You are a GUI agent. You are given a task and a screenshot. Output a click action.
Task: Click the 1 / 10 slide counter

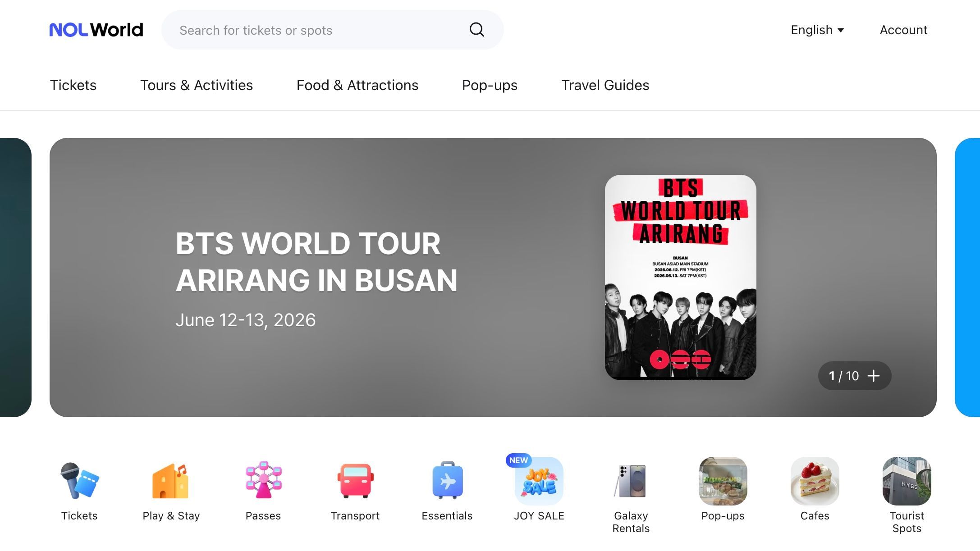click(x=844, y=376)
